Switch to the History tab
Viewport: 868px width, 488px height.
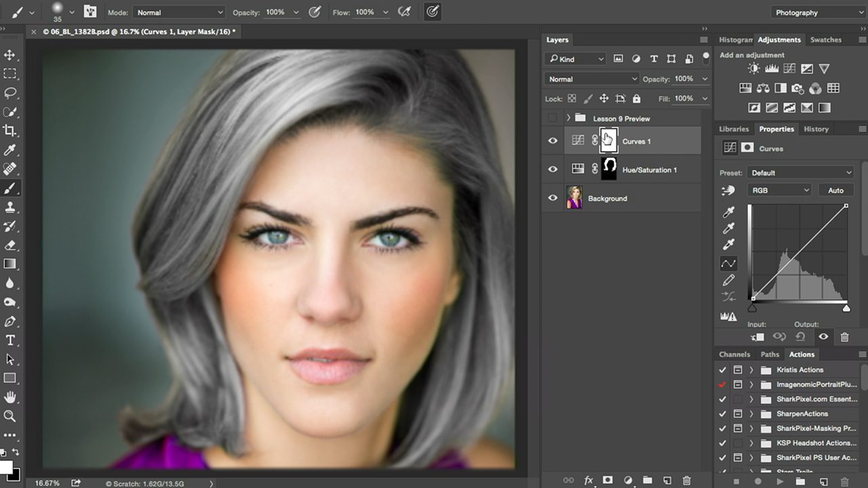(816, 129)
